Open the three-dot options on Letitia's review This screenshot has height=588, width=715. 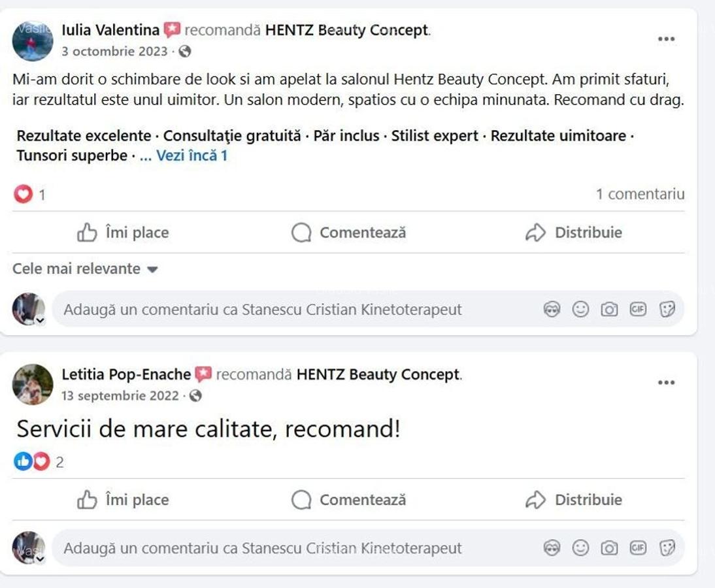tap(666, 383)
